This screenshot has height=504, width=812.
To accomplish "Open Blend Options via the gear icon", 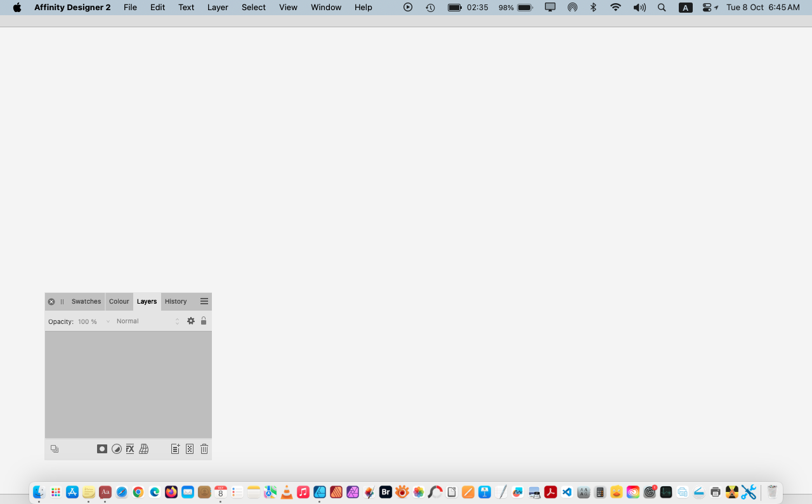I will pos(191,321).
